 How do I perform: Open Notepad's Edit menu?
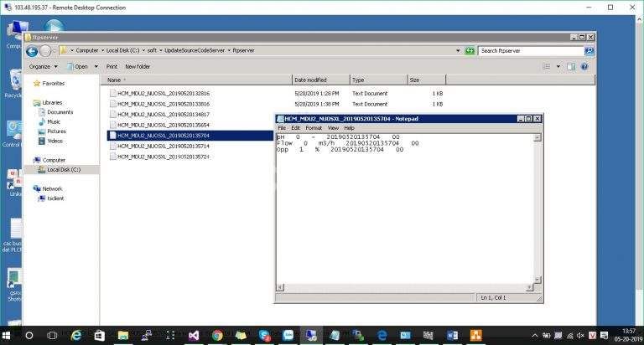pyautogui.click(x=296, y=128)
